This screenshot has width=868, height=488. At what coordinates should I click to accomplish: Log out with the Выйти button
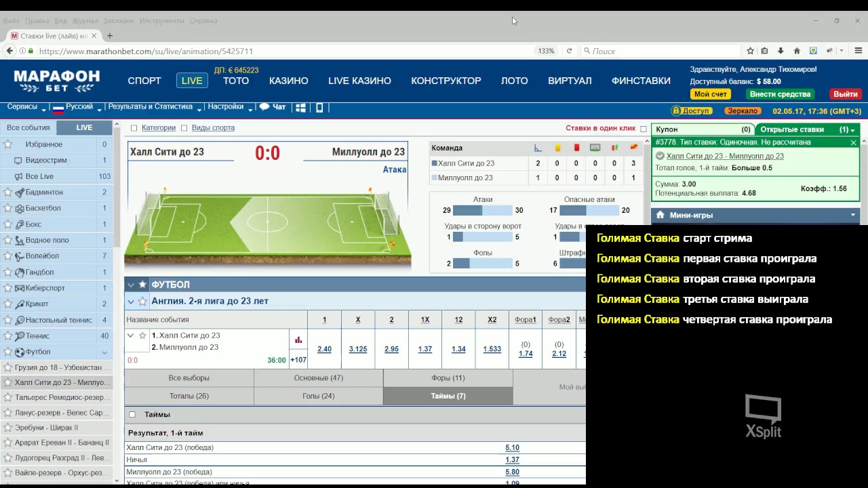click(845, 94)
